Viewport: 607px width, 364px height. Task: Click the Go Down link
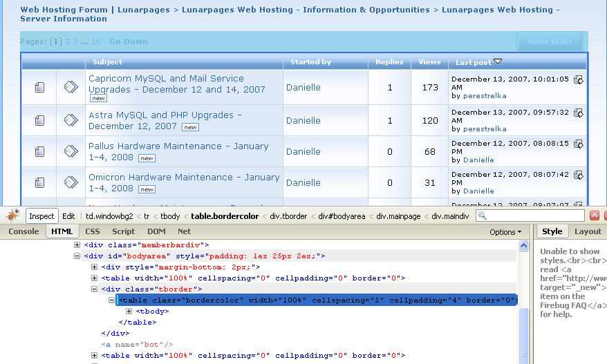[x=128, y=41]
